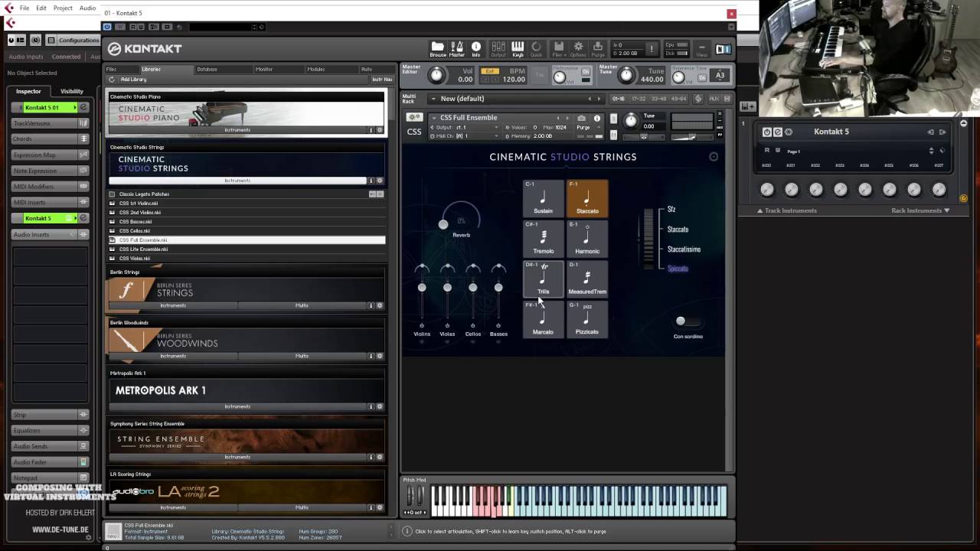Toggle the Master editor icon
This screenshot has height=551, width=980.
click(x=457, y=49)
